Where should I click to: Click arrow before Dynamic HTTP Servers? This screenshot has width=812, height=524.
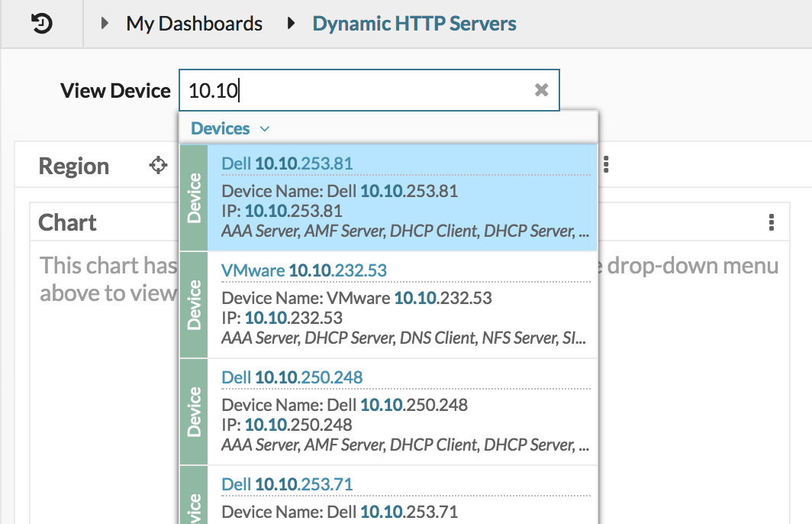(291, 23)
